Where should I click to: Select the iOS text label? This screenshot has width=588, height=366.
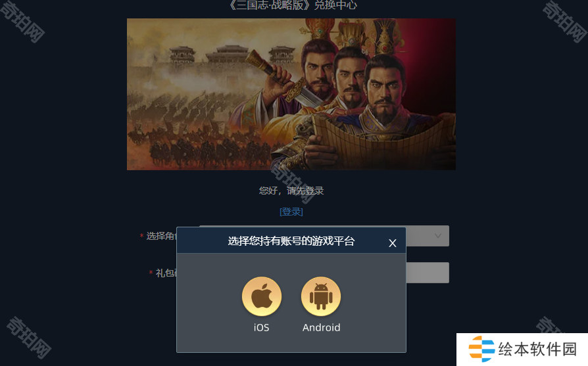(x=261, y=327)
